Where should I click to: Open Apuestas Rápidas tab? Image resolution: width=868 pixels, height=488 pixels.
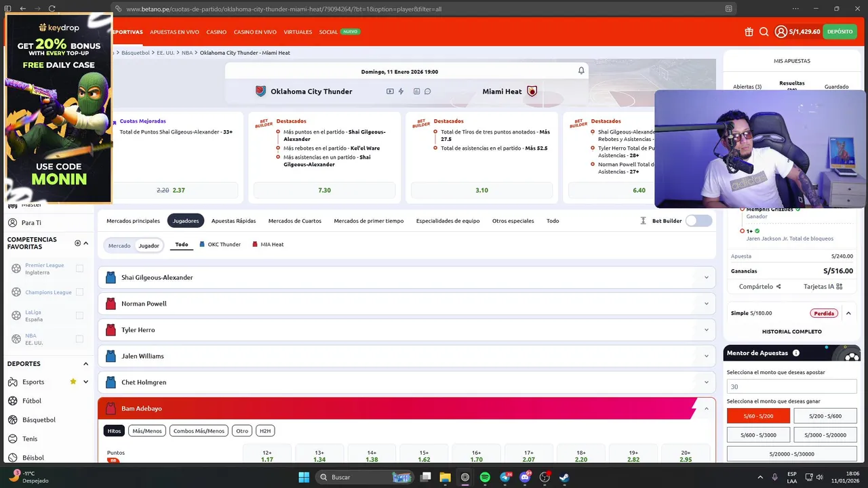[x=233, y=221]
